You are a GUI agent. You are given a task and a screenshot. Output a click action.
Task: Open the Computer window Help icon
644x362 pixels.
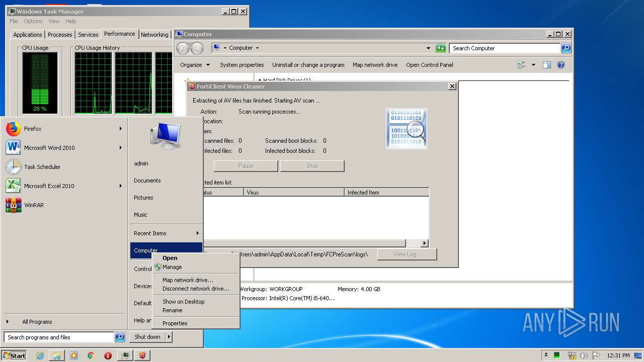(x=561, y=65)
